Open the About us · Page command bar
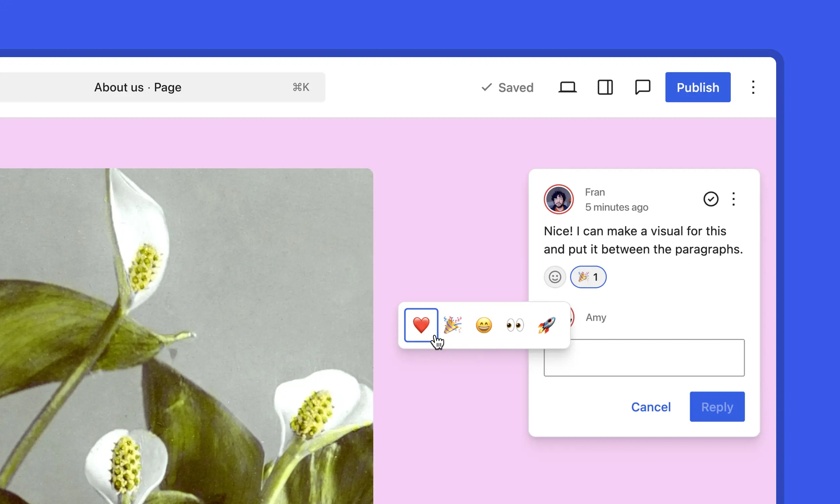 162,87
